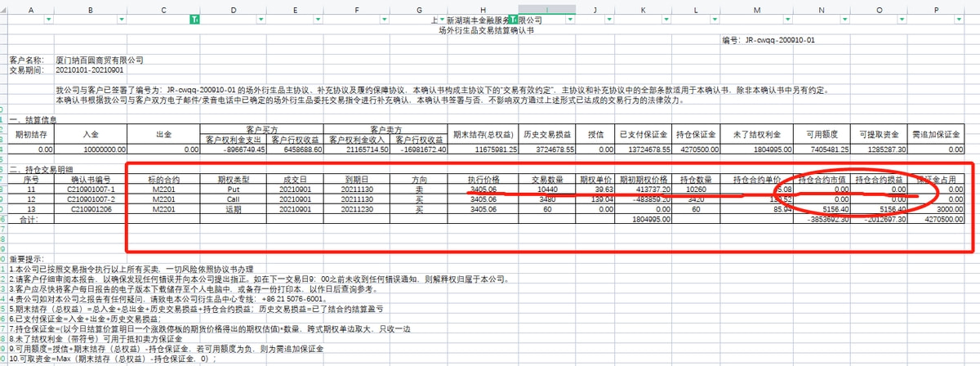Select the column D header
Image resolution: width=980 pixels, height=366 pixels.
234,9
